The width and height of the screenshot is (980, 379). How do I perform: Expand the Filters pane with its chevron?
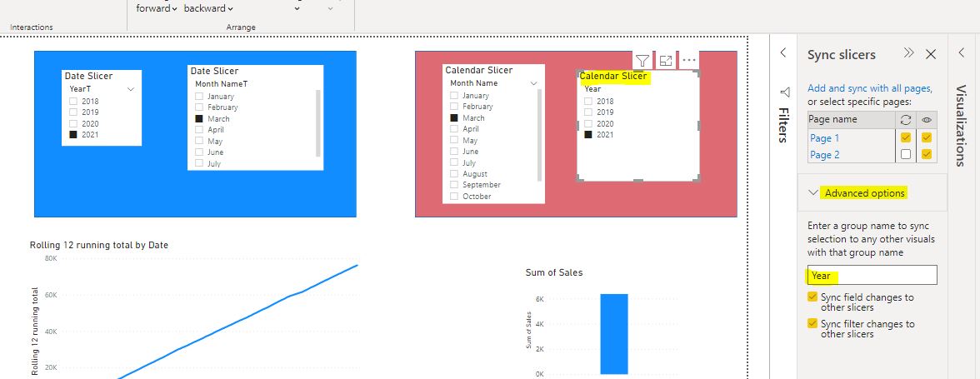pos(783,53)
